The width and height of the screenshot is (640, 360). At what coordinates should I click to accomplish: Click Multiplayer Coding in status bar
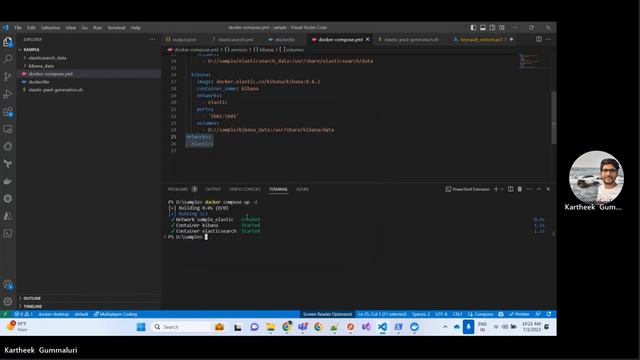pyautogui.click(x=116, y=314)
